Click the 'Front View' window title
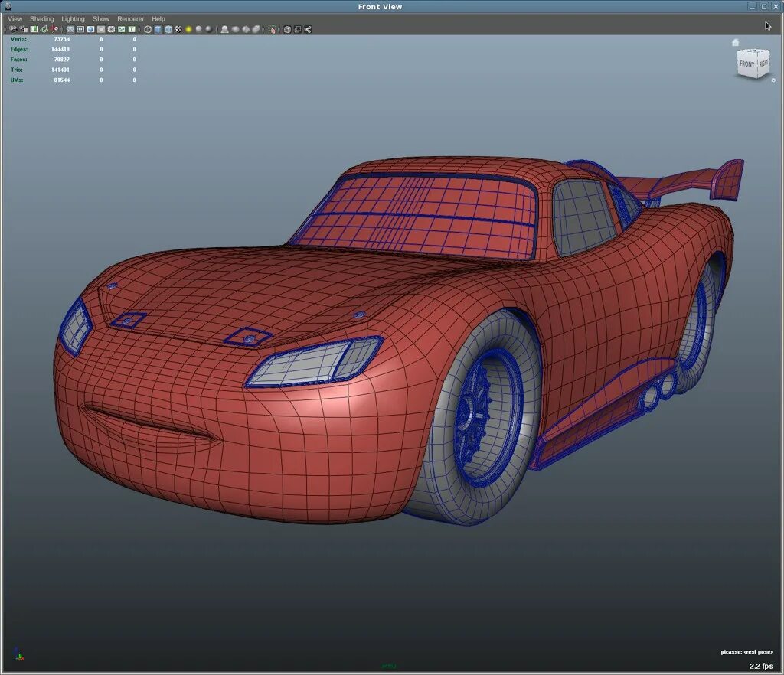 coord(380,6)
